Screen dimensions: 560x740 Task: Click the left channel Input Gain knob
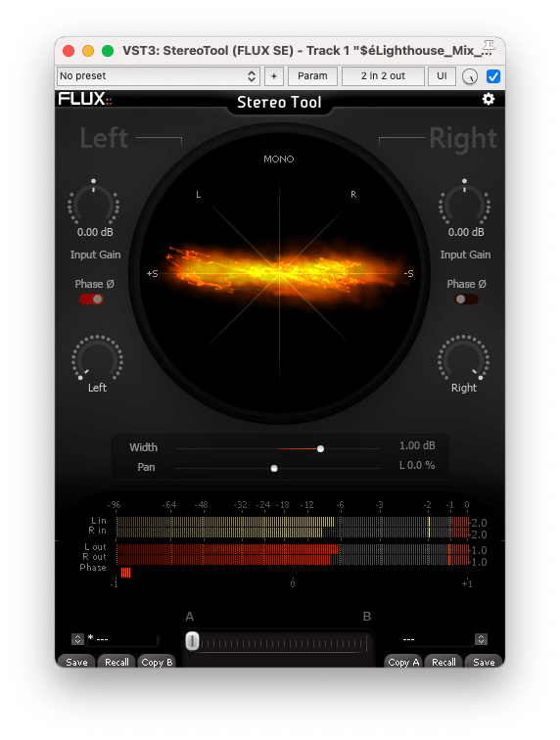tap(93, 204)
